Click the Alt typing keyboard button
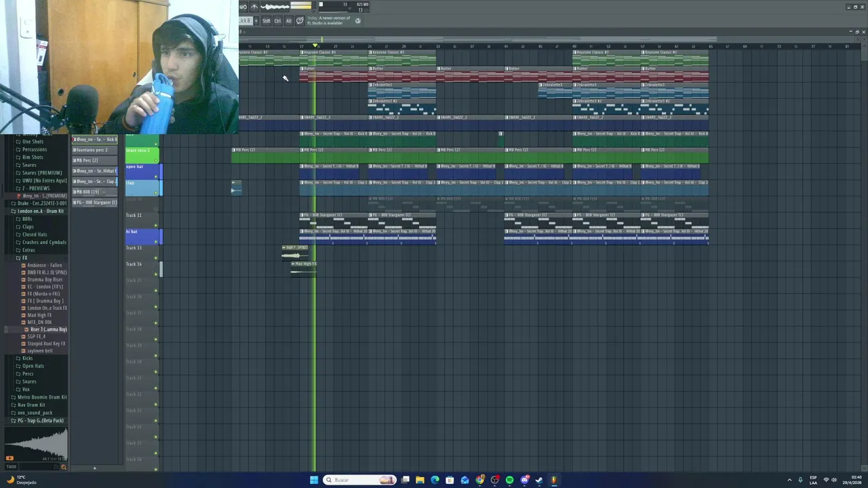 coord(288,21)
